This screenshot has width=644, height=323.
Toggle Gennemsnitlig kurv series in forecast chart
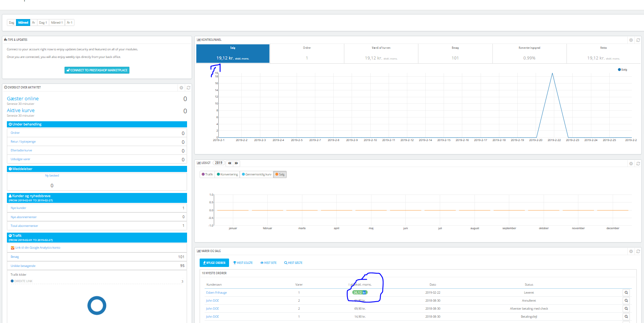point(257,174)
